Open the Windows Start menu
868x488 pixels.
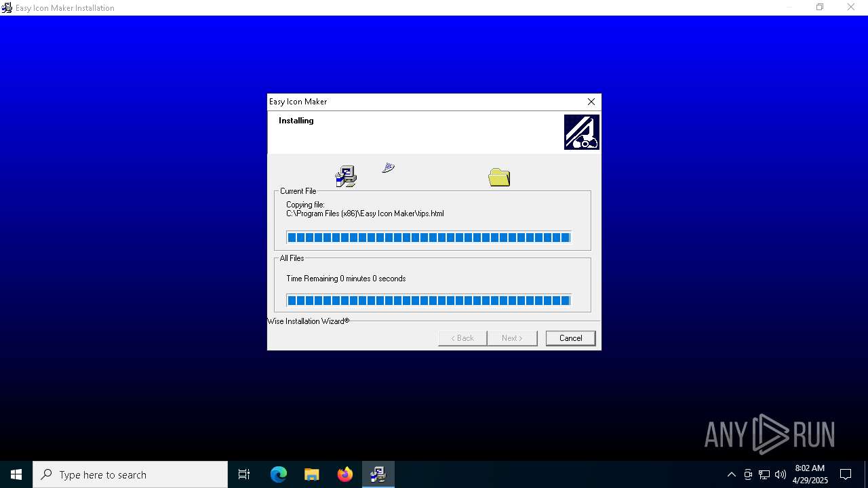16,474
